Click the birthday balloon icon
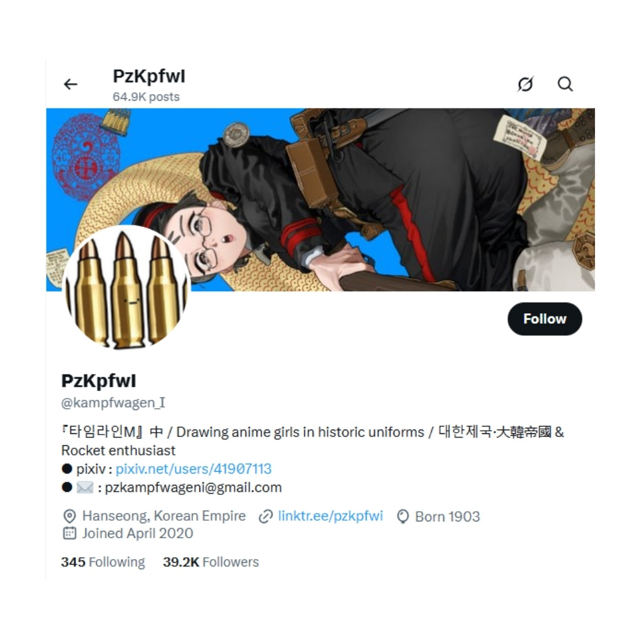The image size is (644, 644). (403, 516)
